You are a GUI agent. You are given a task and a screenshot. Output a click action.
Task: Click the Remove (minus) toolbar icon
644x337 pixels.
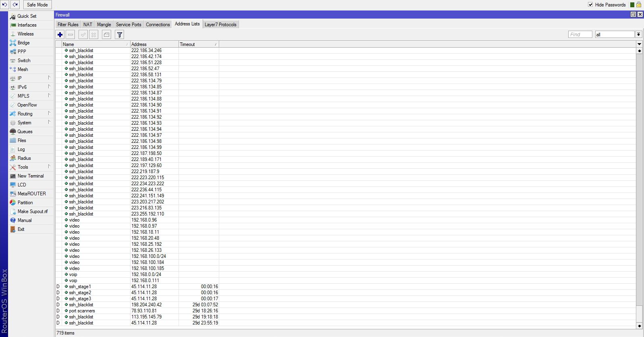click(x=71, y=35)
